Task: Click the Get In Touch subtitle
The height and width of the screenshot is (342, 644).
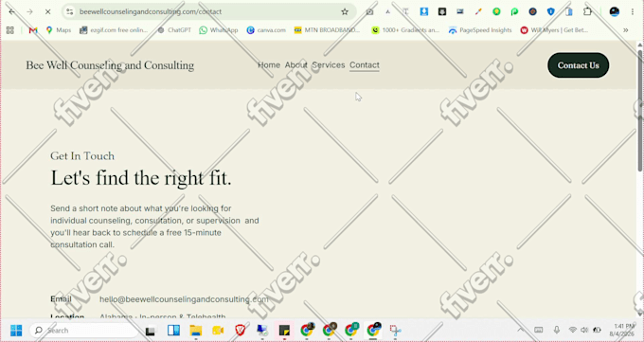Action: (82, 156)
